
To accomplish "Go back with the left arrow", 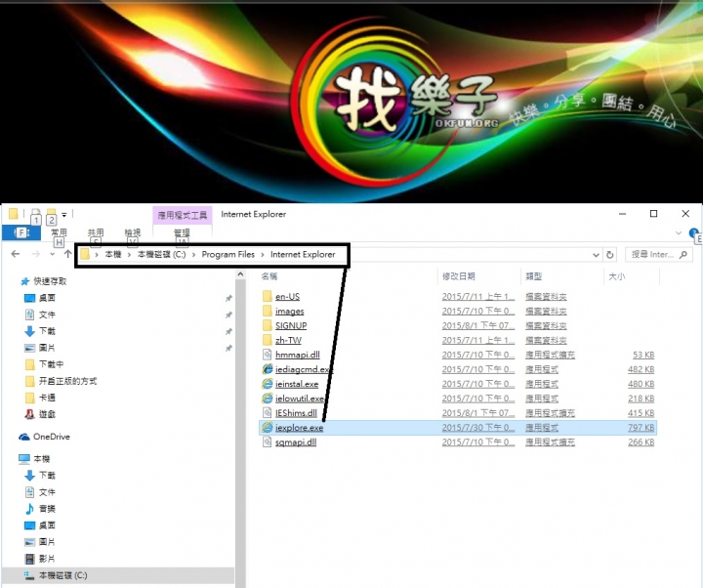I will [x=16, y=254].
